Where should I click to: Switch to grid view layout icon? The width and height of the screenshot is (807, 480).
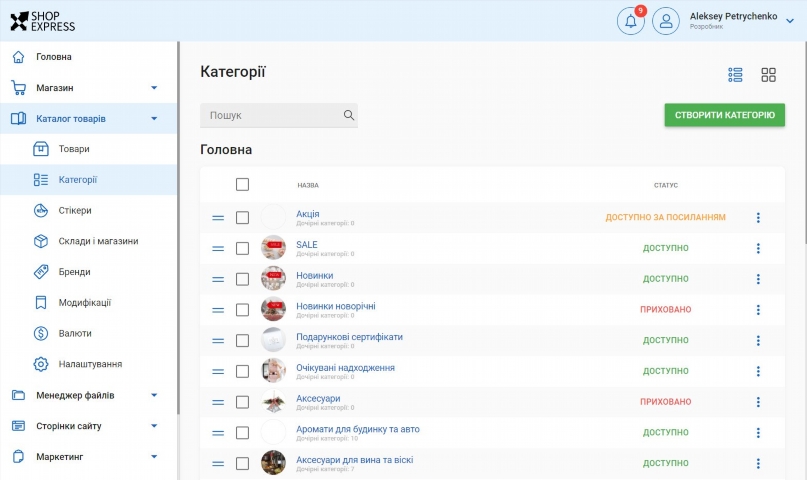(x=768, y=75)
